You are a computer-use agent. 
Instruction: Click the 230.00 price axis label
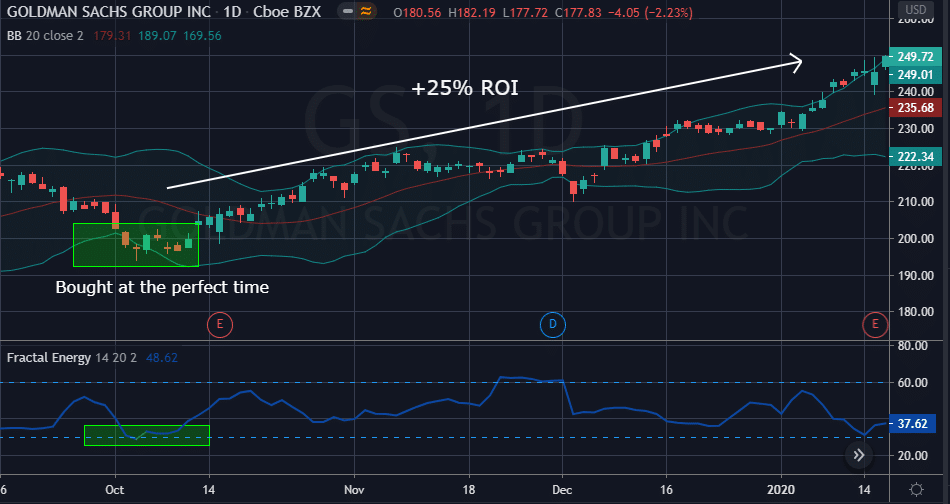(915, 129)
